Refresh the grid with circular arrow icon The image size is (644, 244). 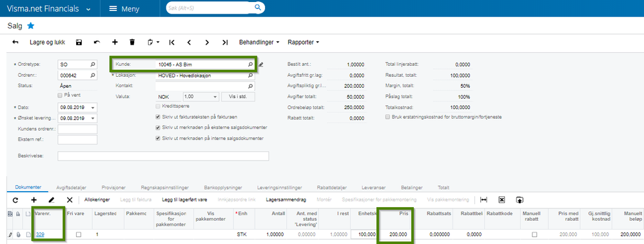point(15,200)
